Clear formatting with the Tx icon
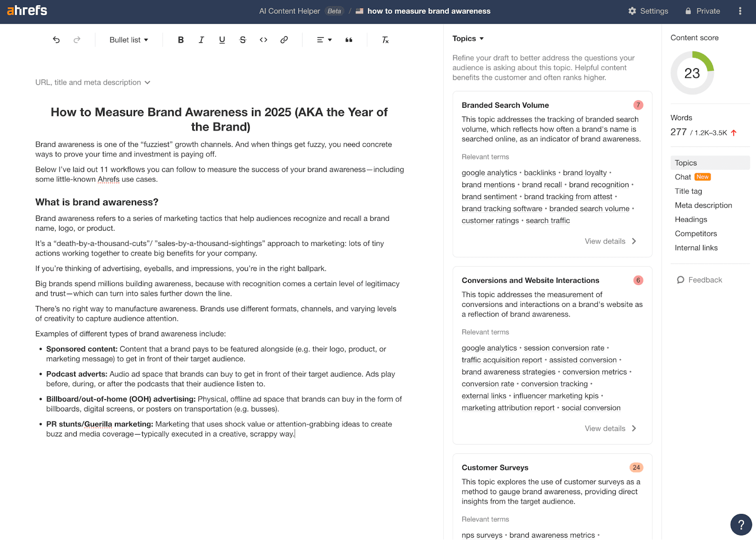The width and height of the screenshot is (756, 540). pos(385,40)
